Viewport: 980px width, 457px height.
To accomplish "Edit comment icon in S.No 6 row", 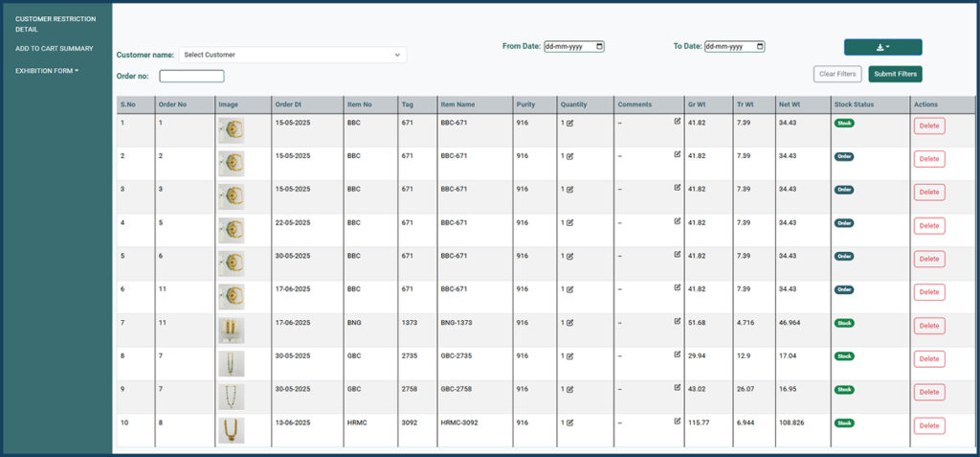I will (677, 287).
